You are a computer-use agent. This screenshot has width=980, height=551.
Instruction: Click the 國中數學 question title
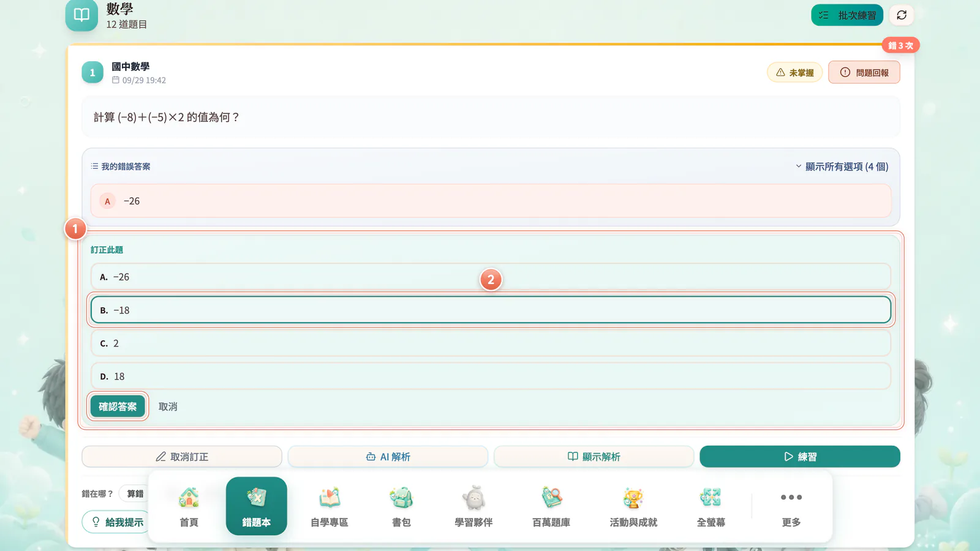click(130, 66)
